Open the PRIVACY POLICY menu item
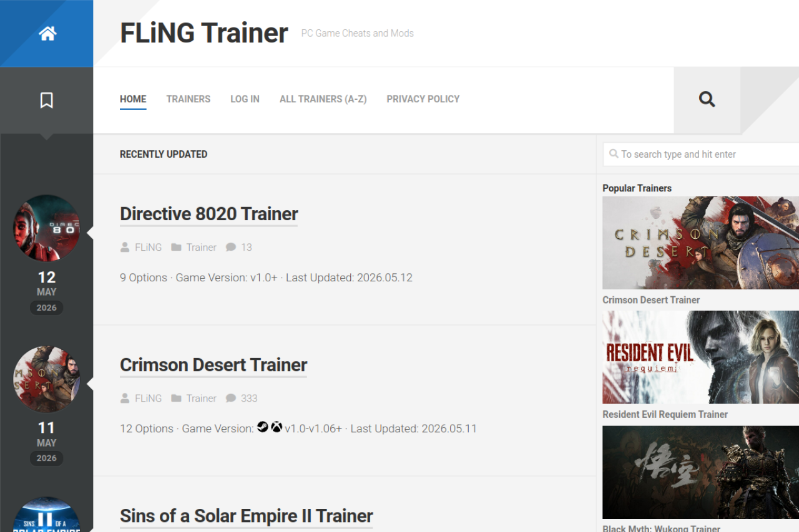This screenshot has width=799, height=532. 423,99
